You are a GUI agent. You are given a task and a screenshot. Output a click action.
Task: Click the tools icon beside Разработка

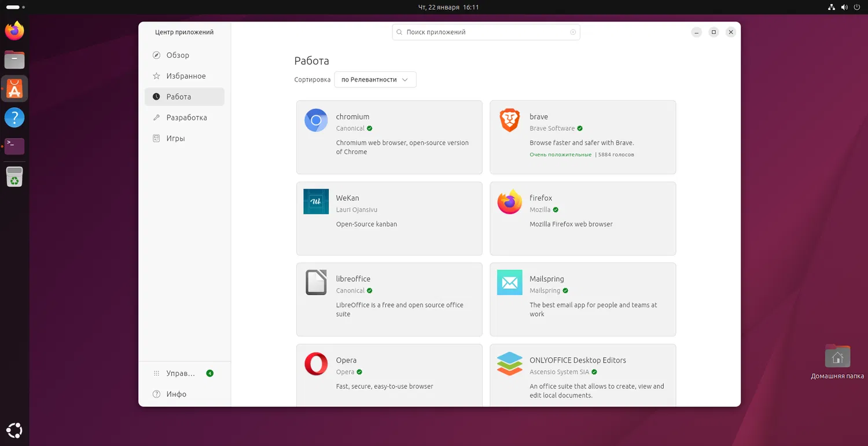pos(156,117)
